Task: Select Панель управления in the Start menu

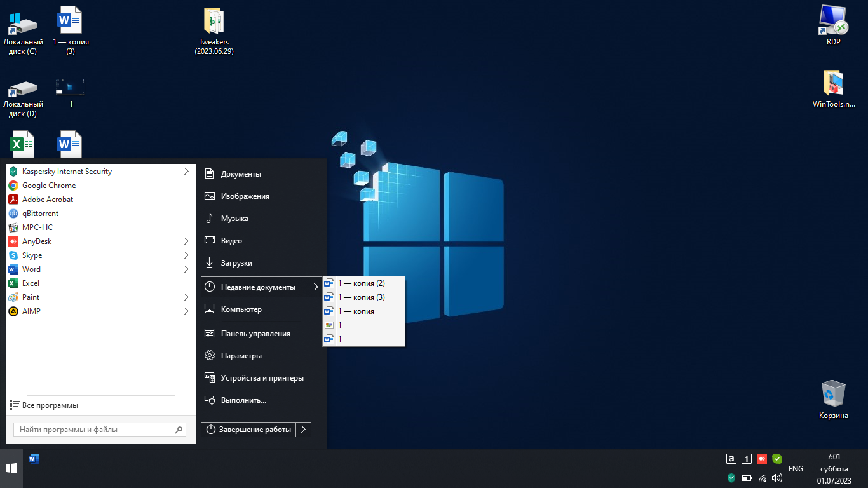Action: tap(255, 334)
